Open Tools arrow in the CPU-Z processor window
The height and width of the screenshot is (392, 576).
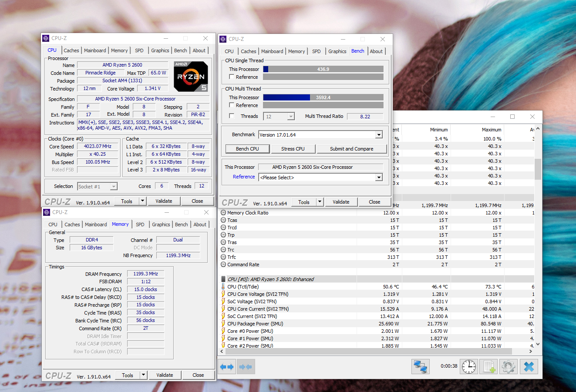(x=142, y=201)
